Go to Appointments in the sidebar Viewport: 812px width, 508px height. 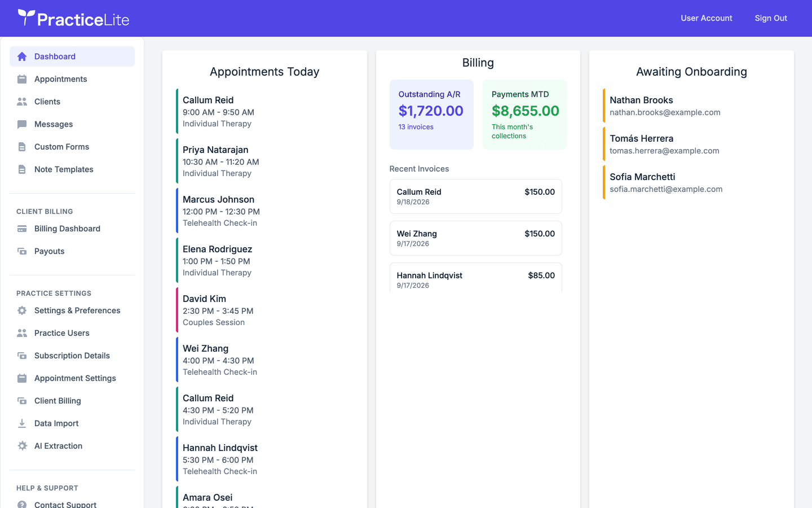point(72,79)
